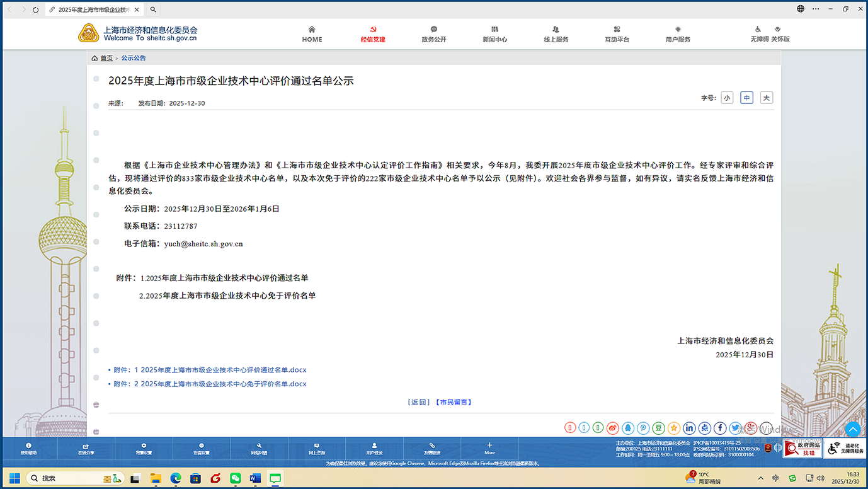868x489 pixels.
Task: Click the 市民留言 link
Action: (454, 402)
